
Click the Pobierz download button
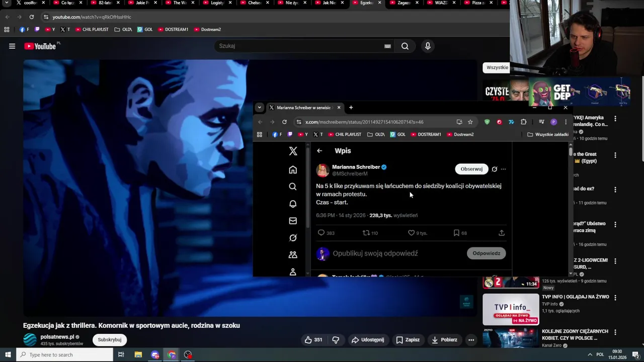(x=444, y=340)
